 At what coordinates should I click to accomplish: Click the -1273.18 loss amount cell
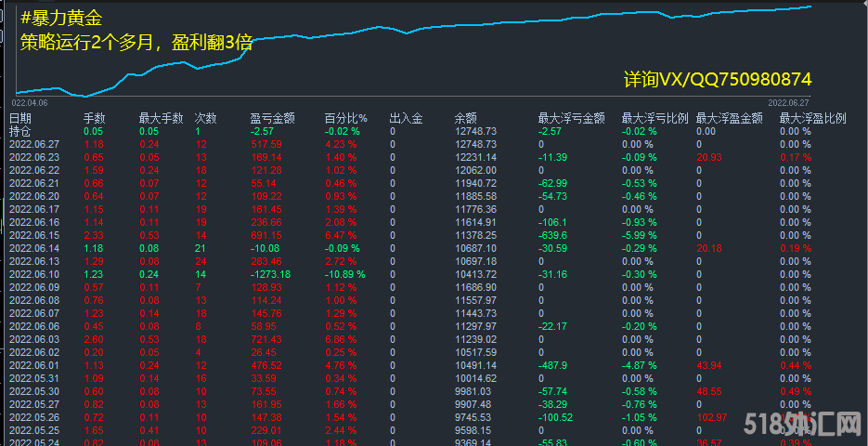pos(270,275)
